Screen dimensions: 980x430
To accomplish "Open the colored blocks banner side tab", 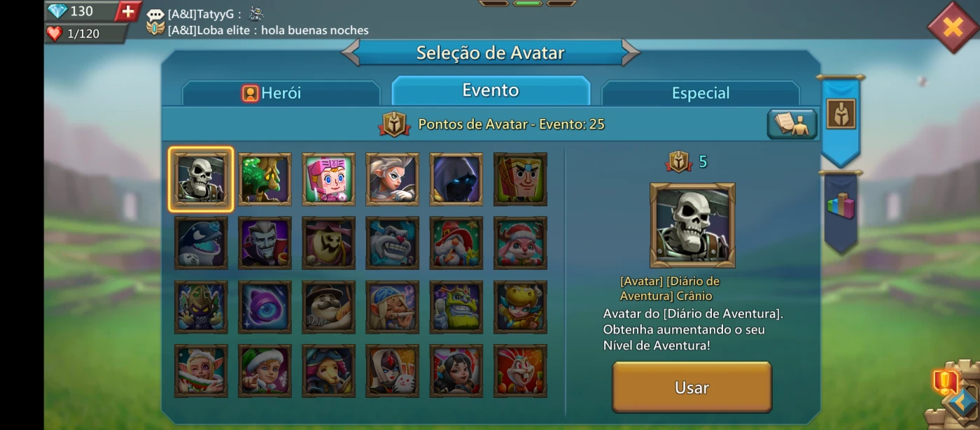I will click(x=841, y=211).
